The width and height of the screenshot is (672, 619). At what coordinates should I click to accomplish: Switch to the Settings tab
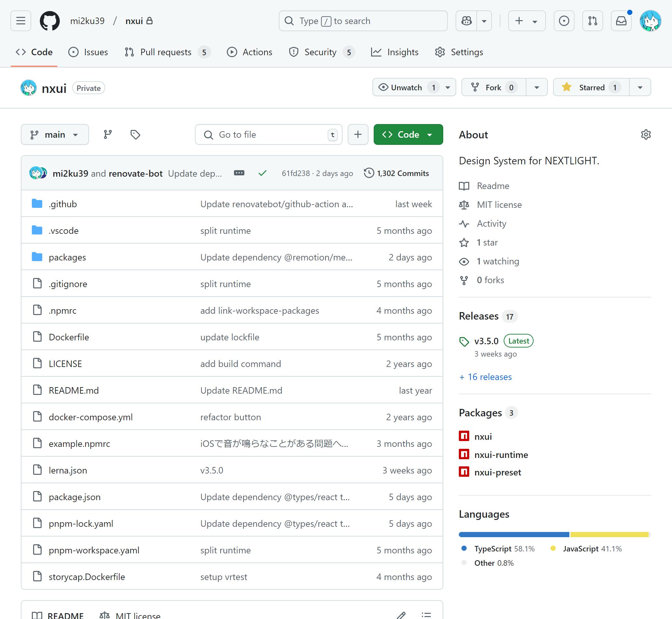(459, 52)
